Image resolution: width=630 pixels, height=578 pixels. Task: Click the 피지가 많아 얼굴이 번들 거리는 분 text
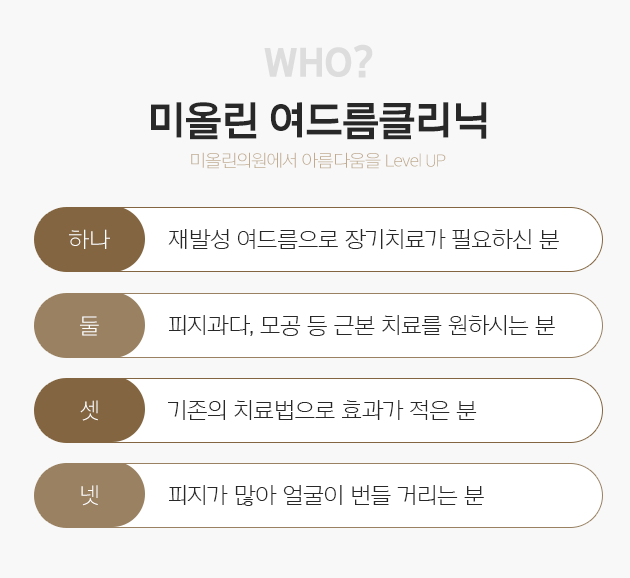click(327, 495)
